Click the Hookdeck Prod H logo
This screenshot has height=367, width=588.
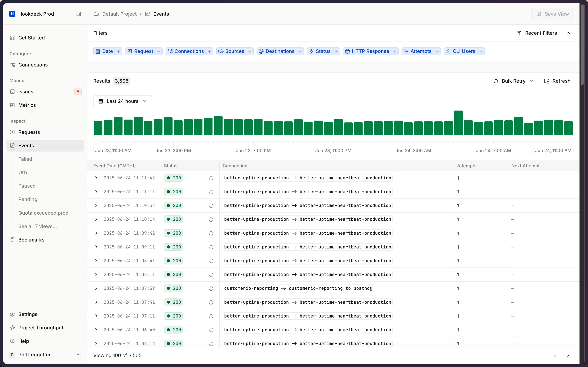click(12, 14)
